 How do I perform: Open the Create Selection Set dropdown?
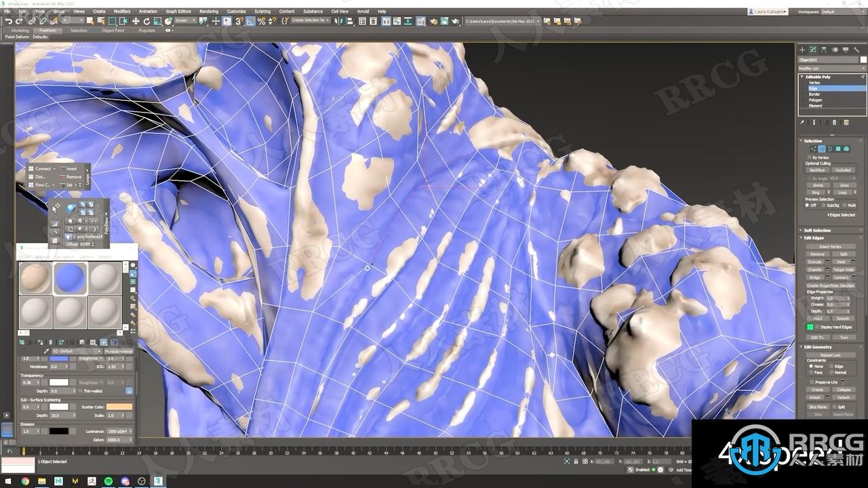311,21
